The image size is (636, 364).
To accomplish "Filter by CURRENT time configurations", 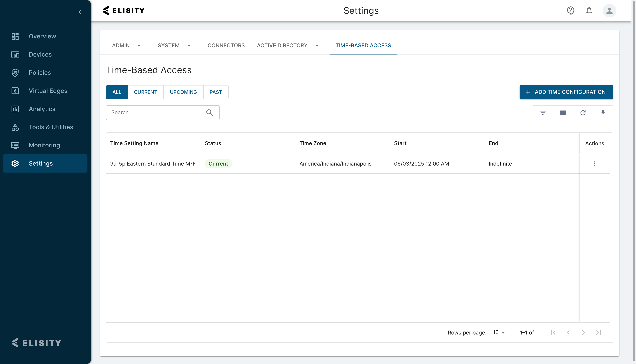I will [x=145, y=92].
